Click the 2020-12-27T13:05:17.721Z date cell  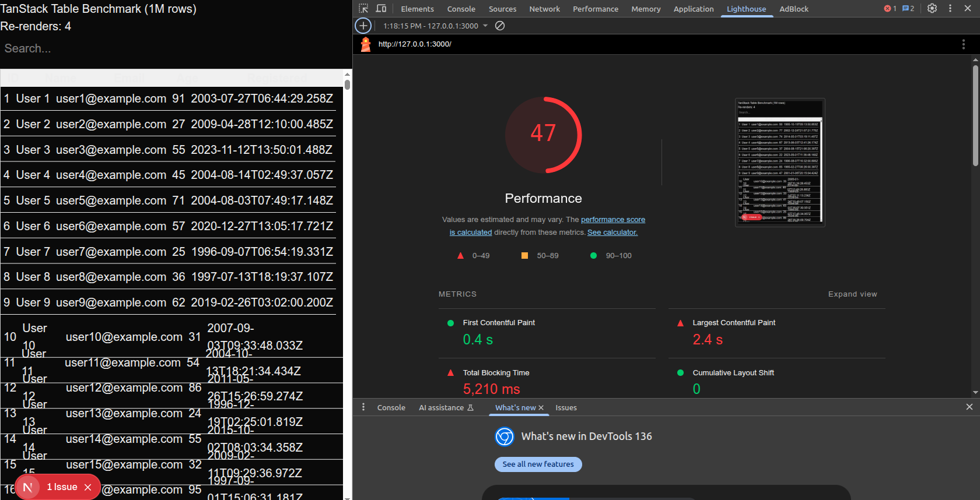(262, 227)
